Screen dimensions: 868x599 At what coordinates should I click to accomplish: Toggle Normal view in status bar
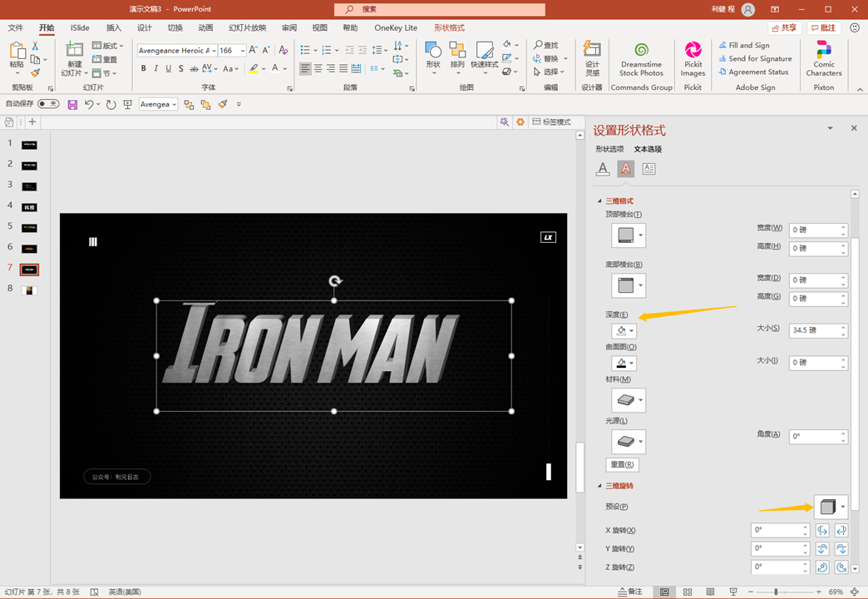pyautogui.click(x=664, y=592)
